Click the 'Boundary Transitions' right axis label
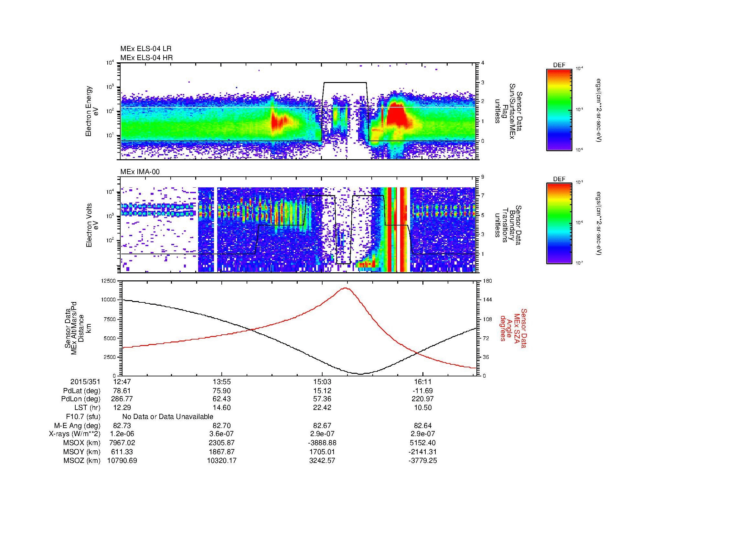This screenshot has height=534, width=756. [x=508, y=225]
